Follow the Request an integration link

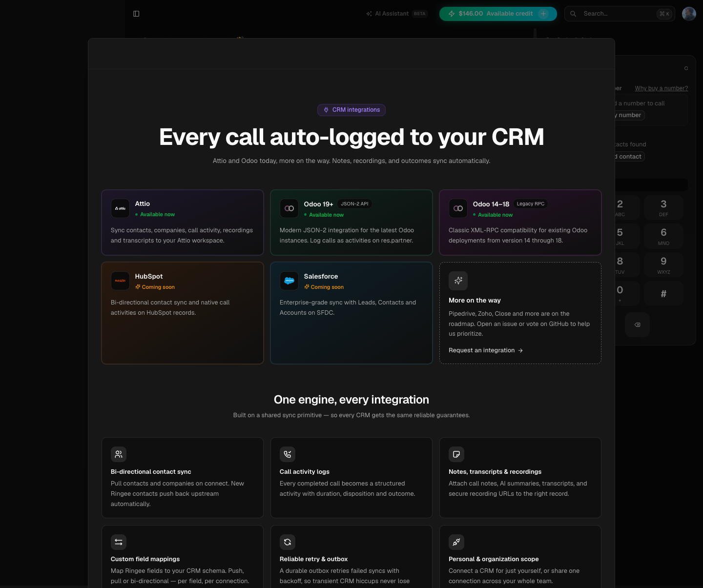tap(486, 350)
